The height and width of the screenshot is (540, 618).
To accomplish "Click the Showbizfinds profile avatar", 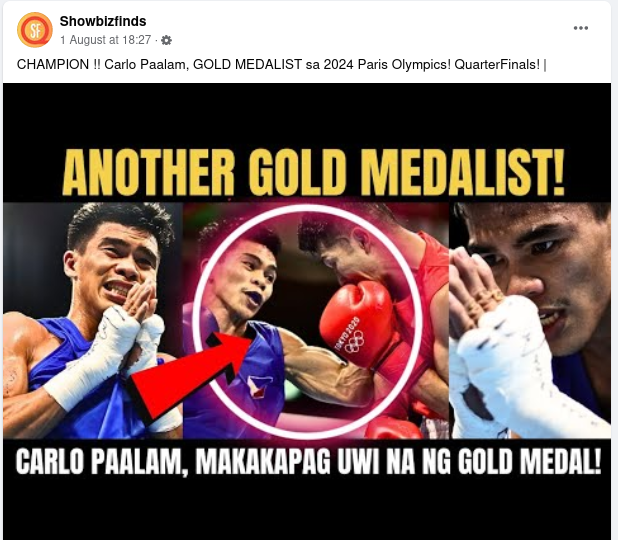I will 35,30.
